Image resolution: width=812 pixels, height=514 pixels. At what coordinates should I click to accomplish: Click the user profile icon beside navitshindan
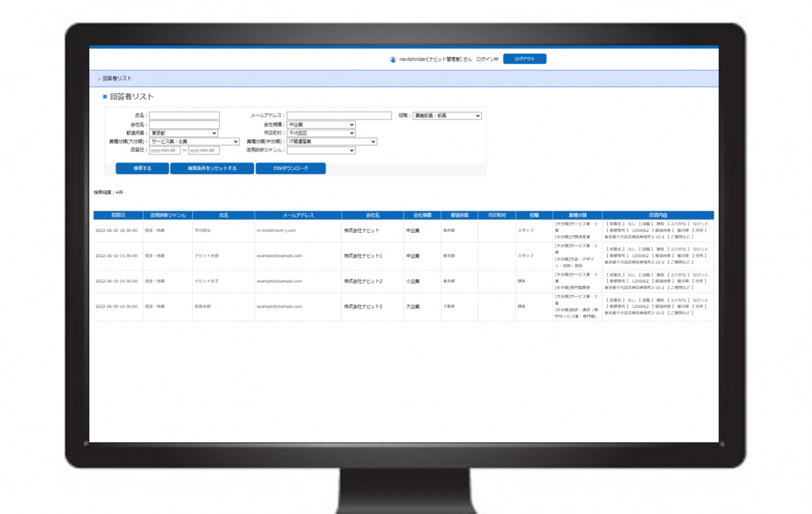coord(393,60)
